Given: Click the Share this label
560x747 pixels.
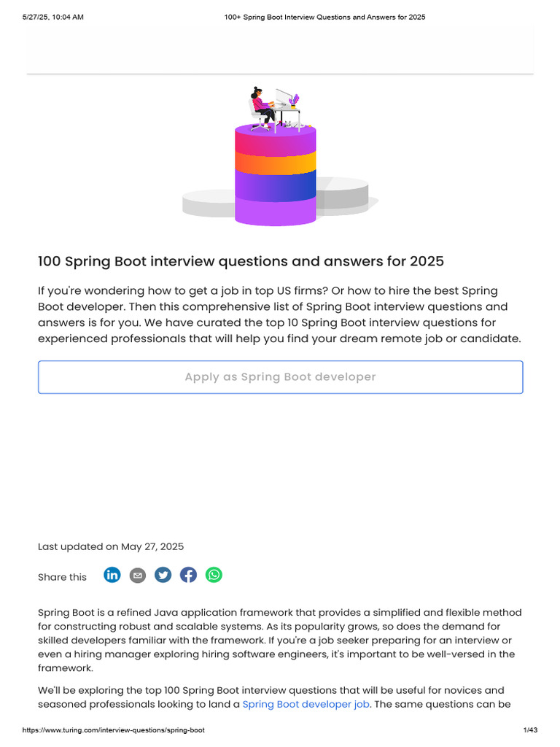Looking at the screenshot, I should tap(62, 577).
